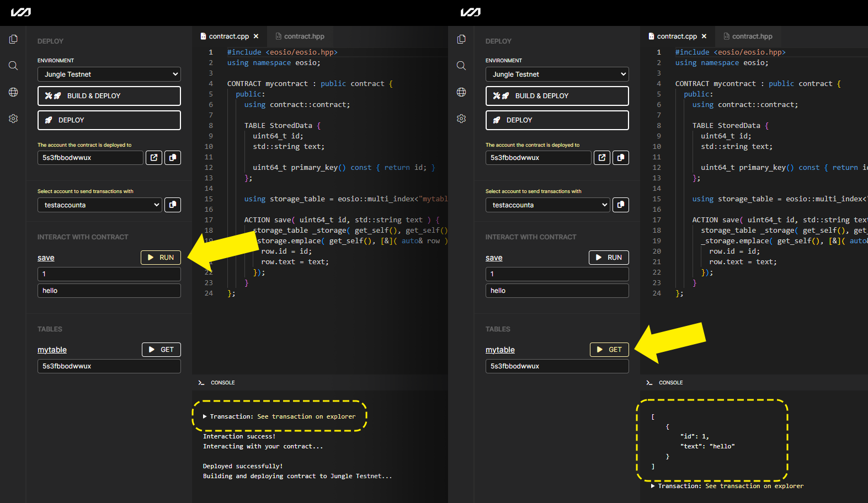Open deployed account in explorer, left panel
868x503 pixels.
click(154, 158)
